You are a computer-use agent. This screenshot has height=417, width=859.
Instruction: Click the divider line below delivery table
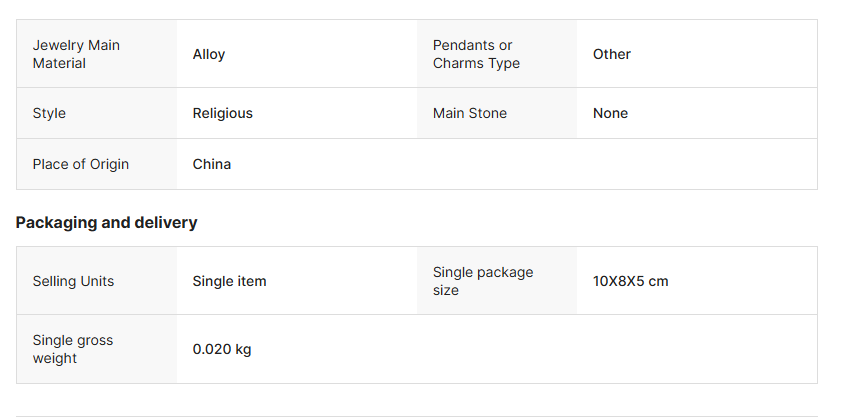click(416, 415)
